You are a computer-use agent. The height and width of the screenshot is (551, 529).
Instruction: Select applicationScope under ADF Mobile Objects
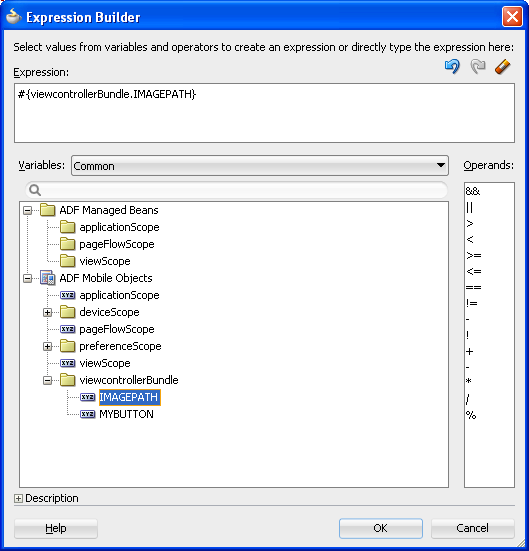point(119,295)
